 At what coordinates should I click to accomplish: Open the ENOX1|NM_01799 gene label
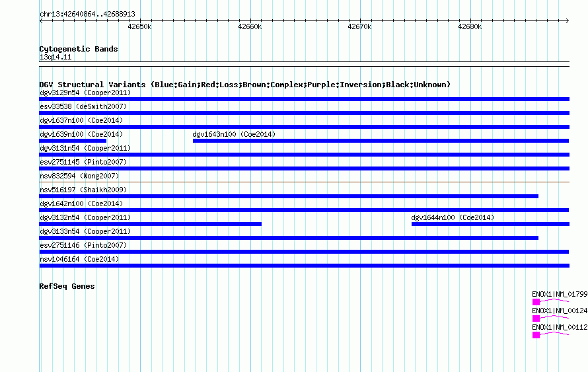point(560,295)
